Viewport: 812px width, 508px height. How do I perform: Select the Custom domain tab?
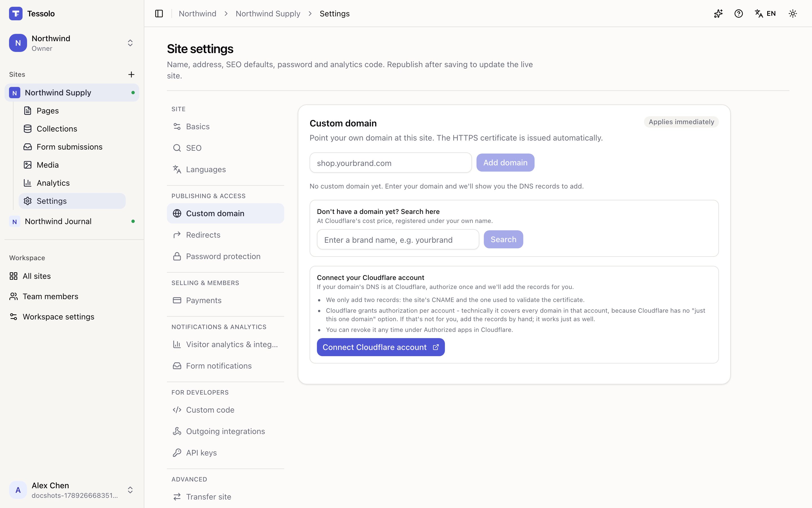pyautogui.click(x=226, y=213)
